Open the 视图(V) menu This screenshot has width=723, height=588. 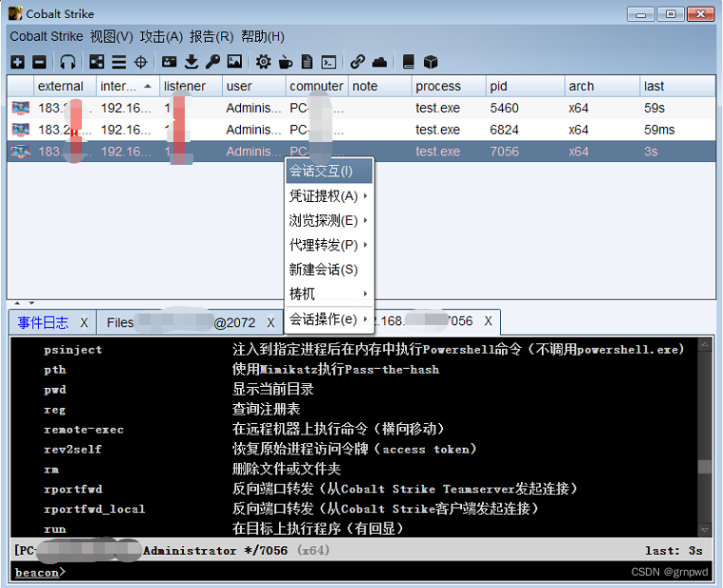click(x=111, y=36)
